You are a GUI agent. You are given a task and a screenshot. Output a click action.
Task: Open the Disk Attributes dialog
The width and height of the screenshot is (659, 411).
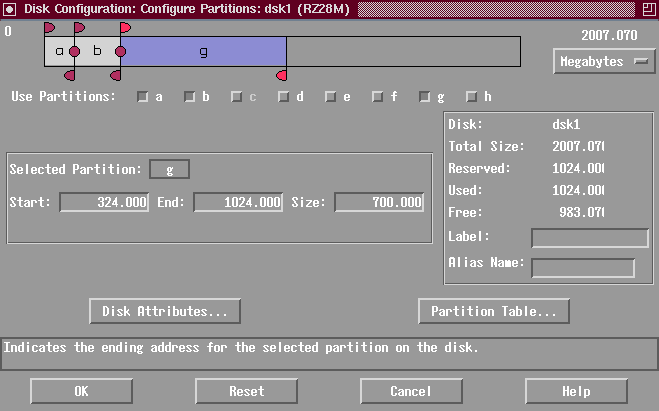click(x=165, y=311)
